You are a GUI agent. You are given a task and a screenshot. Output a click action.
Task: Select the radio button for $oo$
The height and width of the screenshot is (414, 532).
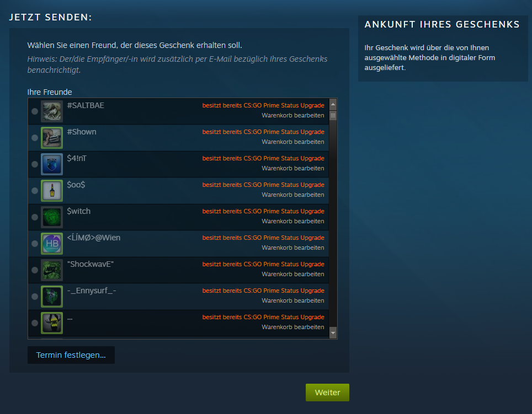point(35,190)
